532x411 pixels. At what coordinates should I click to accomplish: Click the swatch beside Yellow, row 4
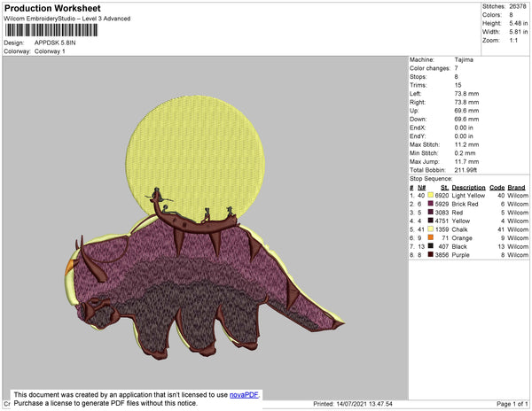point(431,221)
